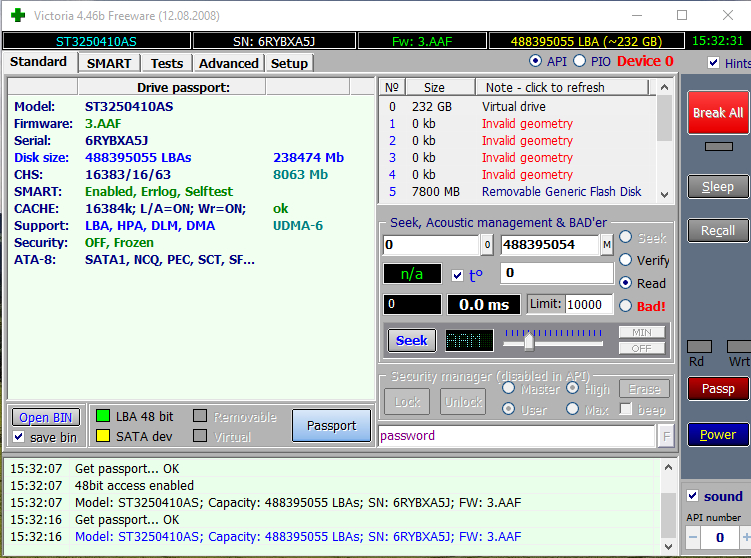
Task: Increase the API number with plus
Action: pyautogui.click(x=745, y=537)
